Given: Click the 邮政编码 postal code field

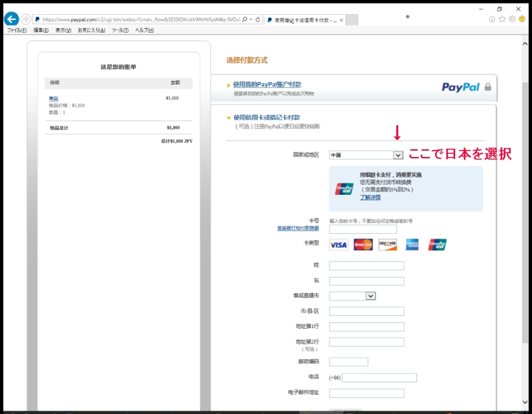Looking at the screenshot, I should point(349,362).
